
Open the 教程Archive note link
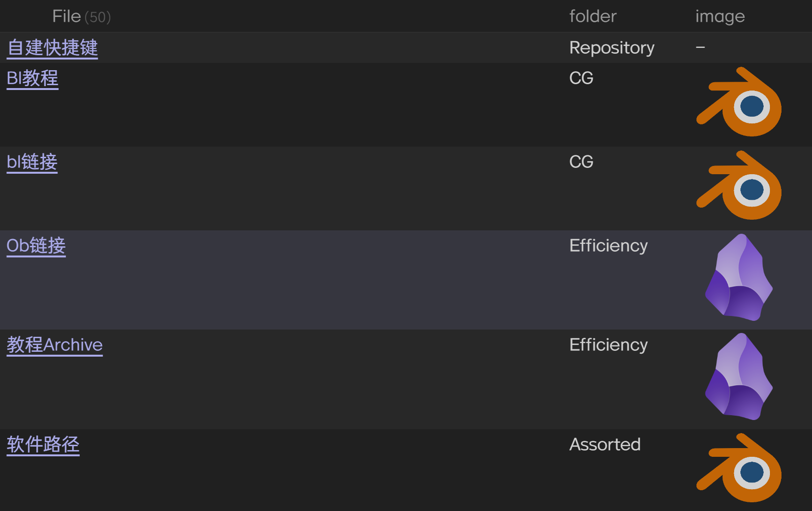[55, 345]
